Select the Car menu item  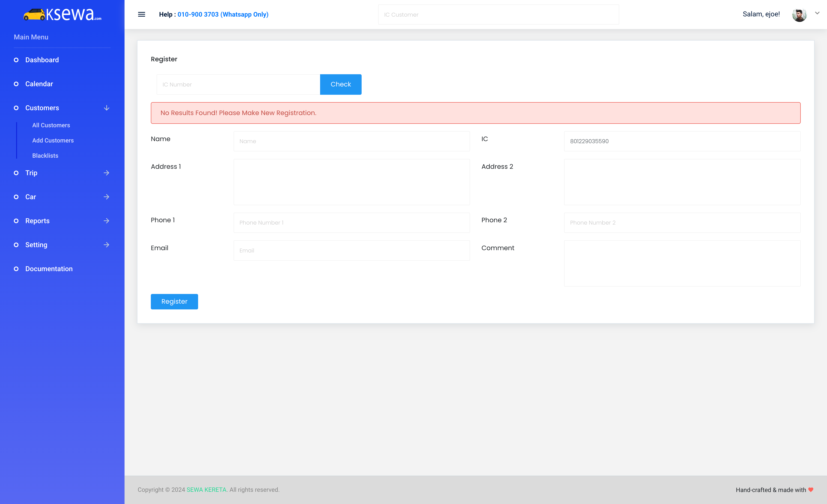click(30, 197)
